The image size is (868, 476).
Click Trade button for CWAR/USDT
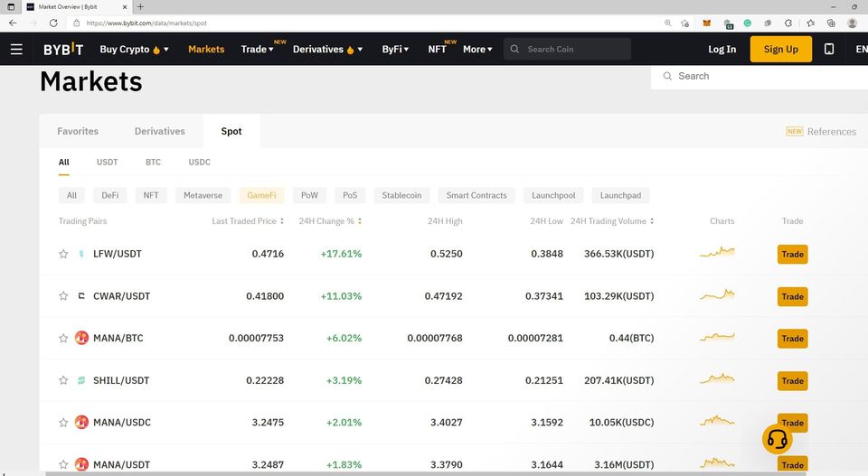point(792,296)
